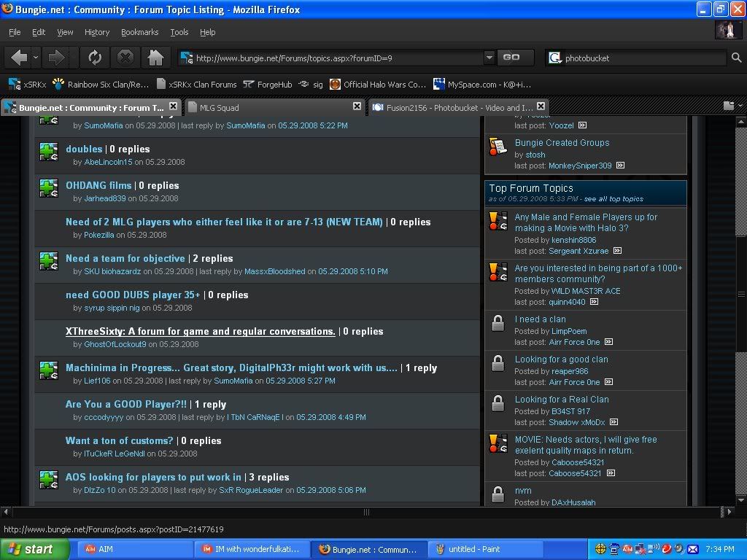
Task: Click the search magnifier icon
Action: (736, 58)
